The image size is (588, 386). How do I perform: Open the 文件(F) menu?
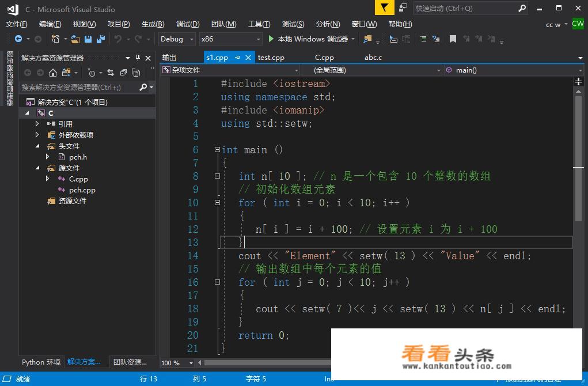point(17,24)
